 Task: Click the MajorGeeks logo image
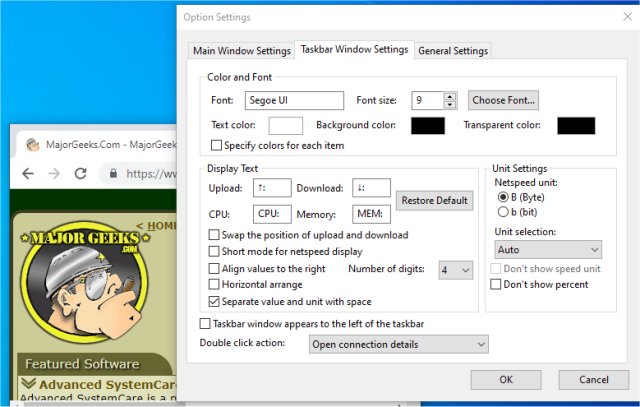coord(85,280)
